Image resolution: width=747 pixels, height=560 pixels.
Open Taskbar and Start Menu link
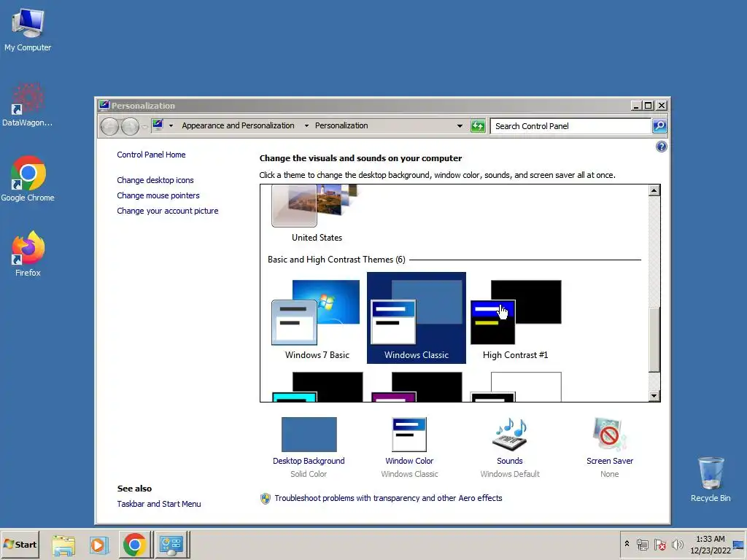pyautogui.click(x=159, y=504)
